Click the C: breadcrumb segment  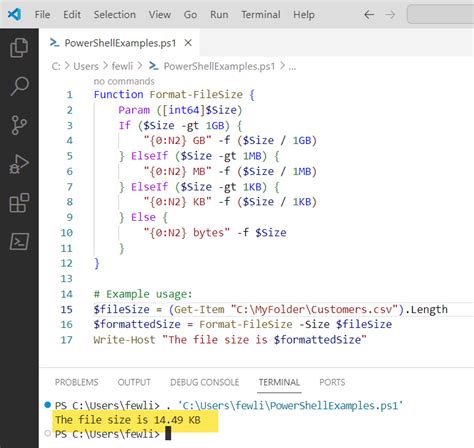pos(56,66)
